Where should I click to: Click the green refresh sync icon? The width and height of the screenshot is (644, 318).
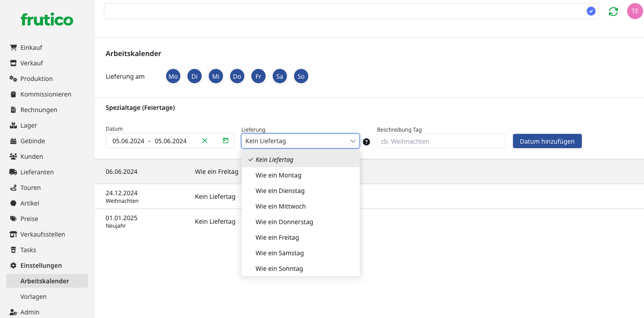tap(613, 12)
